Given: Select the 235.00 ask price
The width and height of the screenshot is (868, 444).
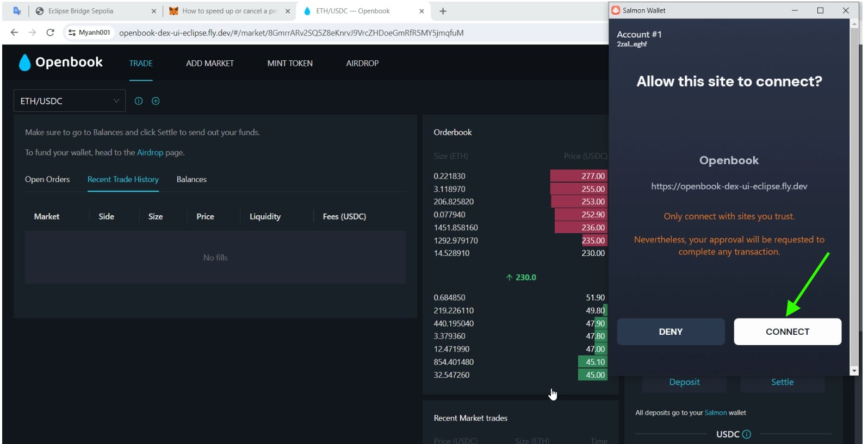Looking at the screenshot, I should [593, 240].
